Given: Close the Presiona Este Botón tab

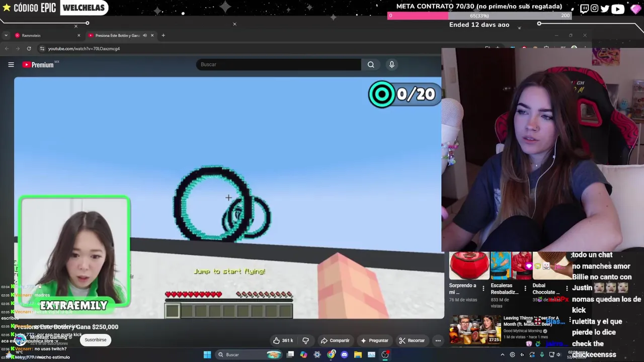Looking at the screenshot, I should pyautogui.click(x=152, y=35).
